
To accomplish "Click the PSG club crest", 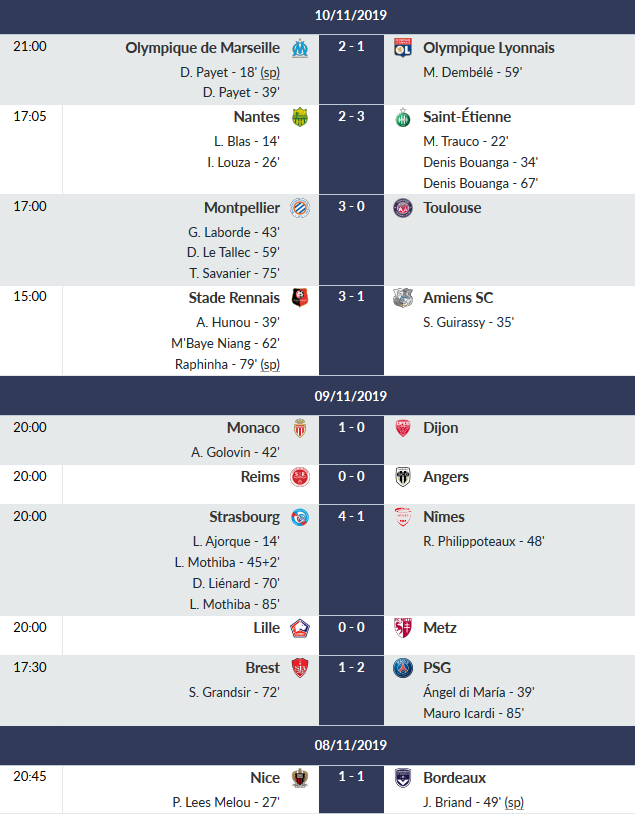I will (x=403, y=668).
